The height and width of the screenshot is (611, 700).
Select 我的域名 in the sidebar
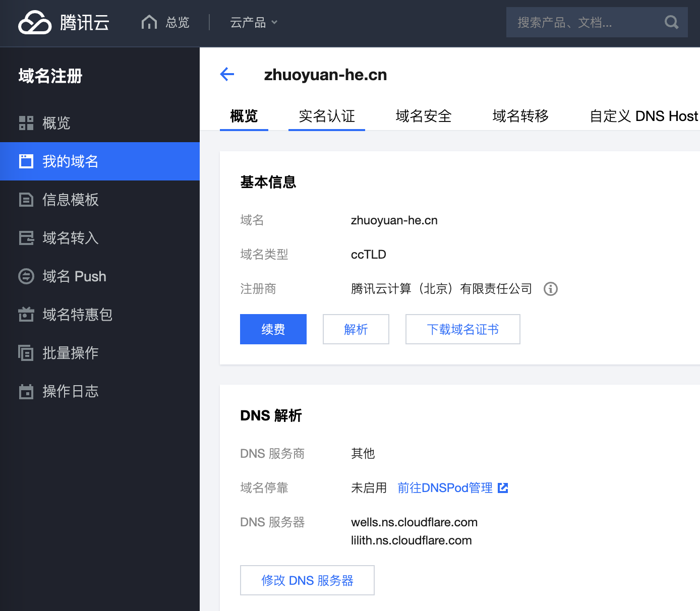100,161
